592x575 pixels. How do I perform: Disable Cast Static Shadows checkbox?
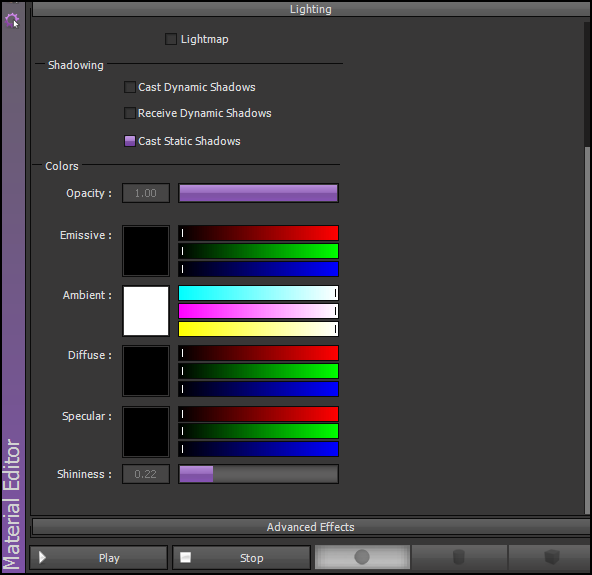(x=130, y=141)
